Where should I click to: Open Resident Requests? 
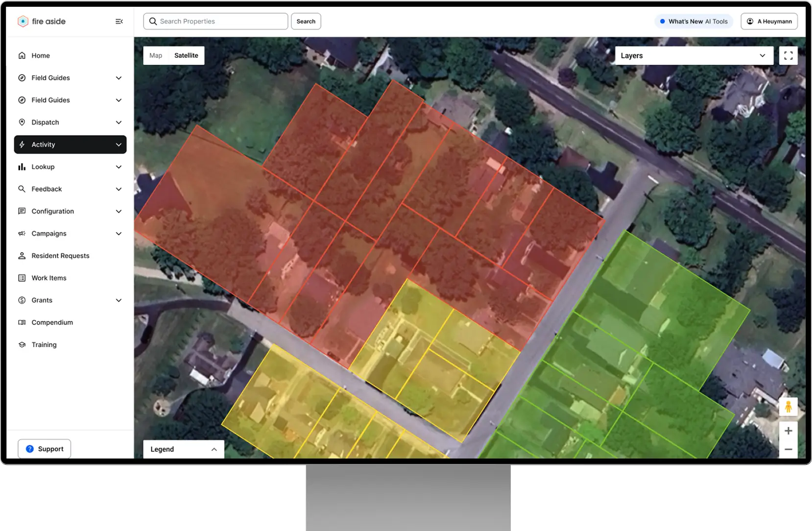coord(70,256)
